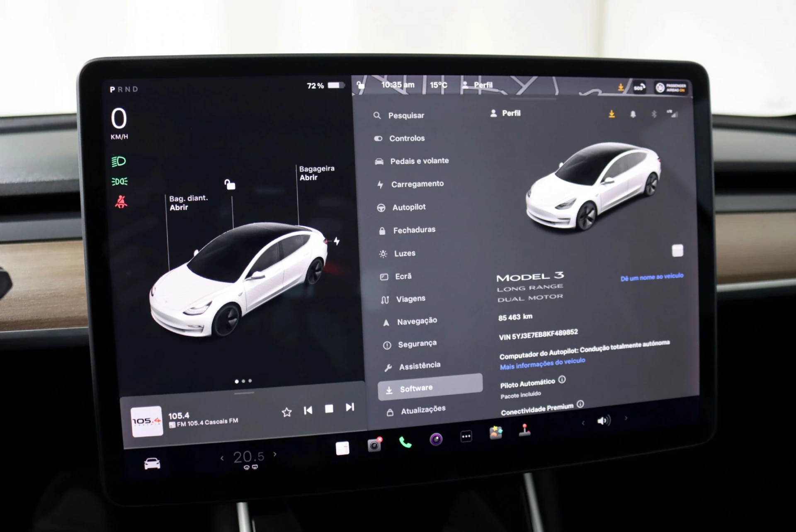Tap the orange update download icon in the settings panel
796x532 pixels.
(x=612, y=114)
